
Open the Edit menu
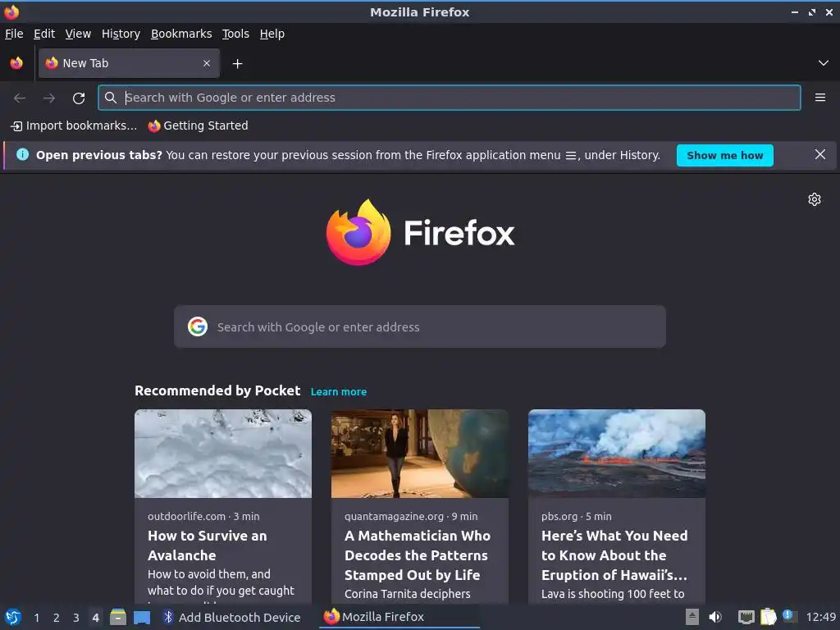point(44,34)
